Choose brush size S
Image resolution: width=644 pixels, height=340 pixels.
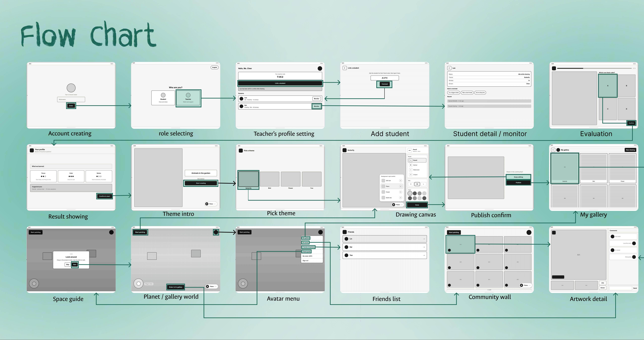click(x=411, y=184)
